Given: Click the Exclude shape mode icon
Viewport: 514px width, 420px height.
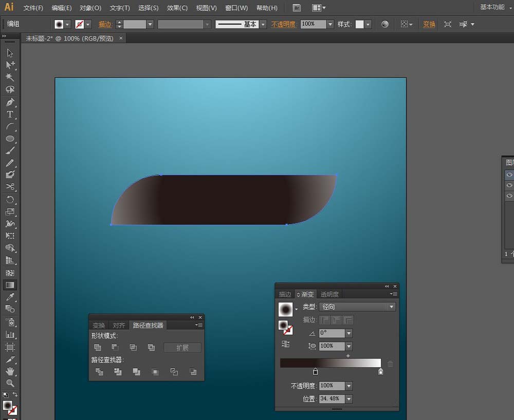Looking at the screenshot, I should coord(151,347).
